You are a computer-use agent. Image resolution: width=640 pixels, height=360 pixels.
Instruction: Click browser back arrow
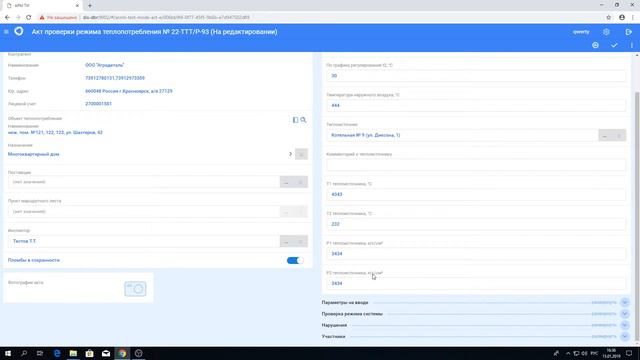[7, 18]
